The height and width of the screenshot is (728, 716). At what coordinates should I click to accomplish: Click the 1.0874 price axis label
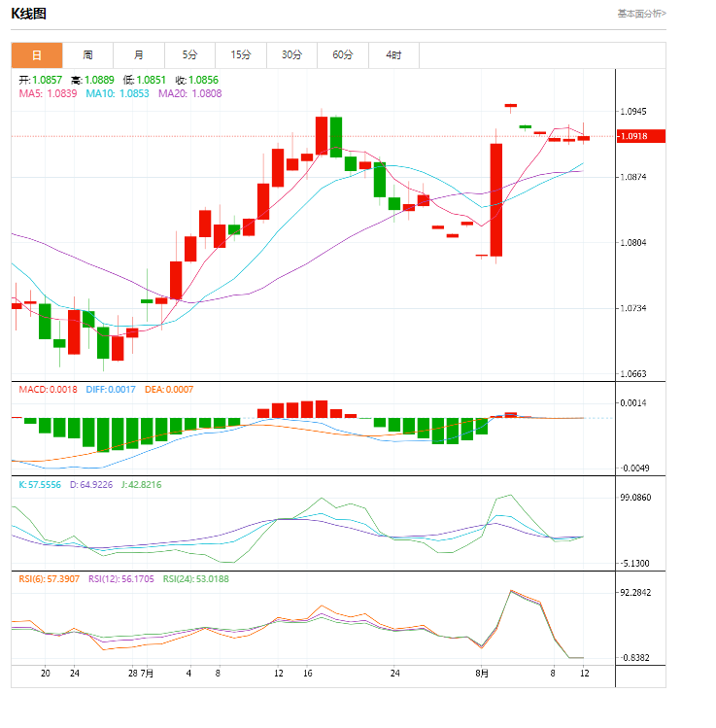(633, 177)
